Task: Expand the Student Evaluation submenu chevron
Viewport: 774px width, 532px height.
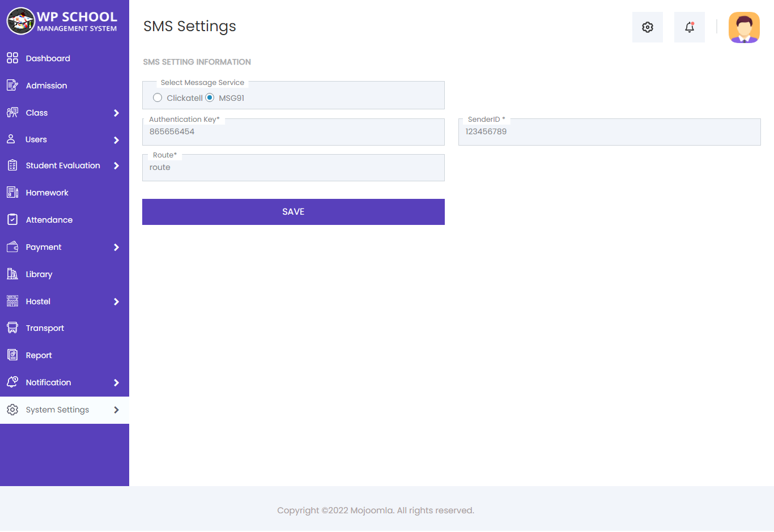Action: coord(116,165)
